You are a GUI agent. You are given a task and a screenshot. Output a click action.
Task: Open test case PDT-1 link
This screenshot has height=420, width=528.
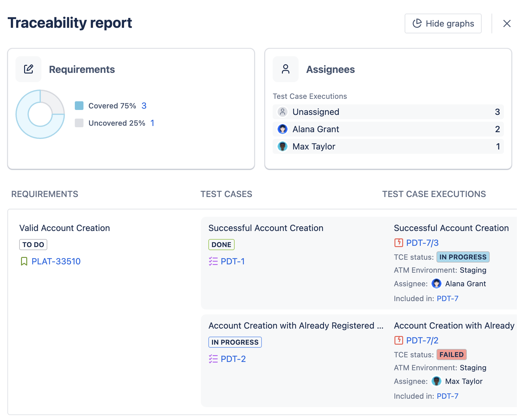232,261
